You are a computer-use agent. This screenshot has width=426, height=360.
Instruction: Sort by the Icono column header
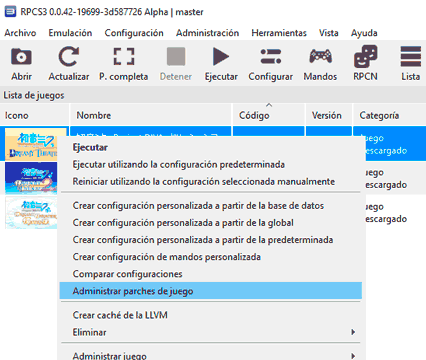[35, 115]
